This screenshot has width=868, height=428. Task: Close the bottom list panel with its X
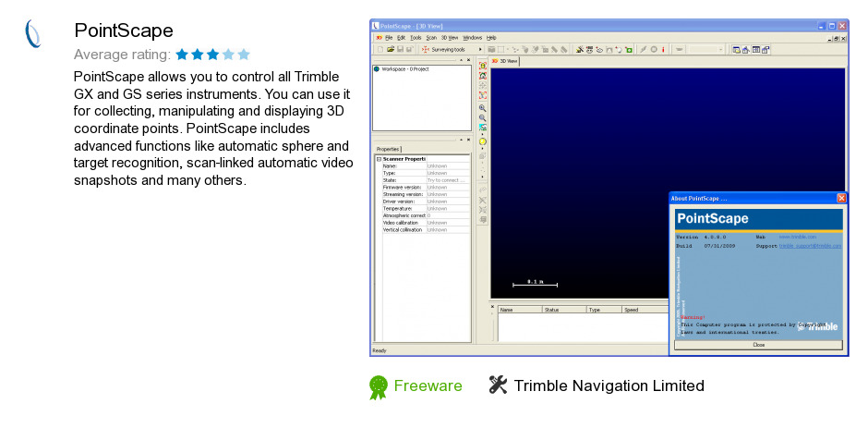[493, 307]
